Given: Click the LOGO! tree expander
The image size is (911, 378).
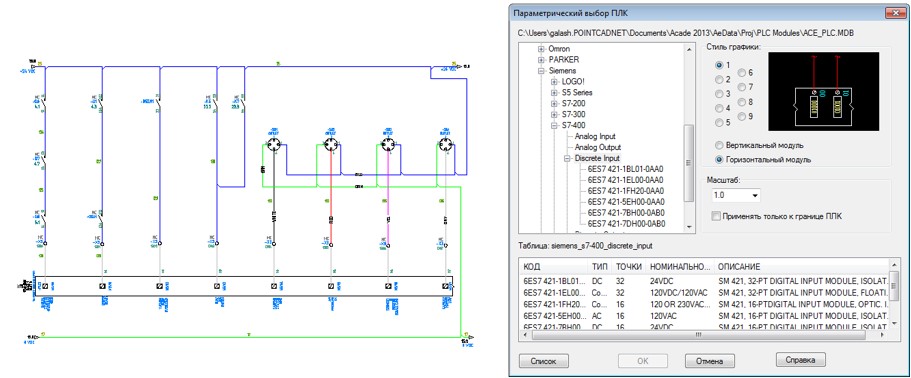Looking at the screenshot, I should pyautogui.click(x=554, y=82).
